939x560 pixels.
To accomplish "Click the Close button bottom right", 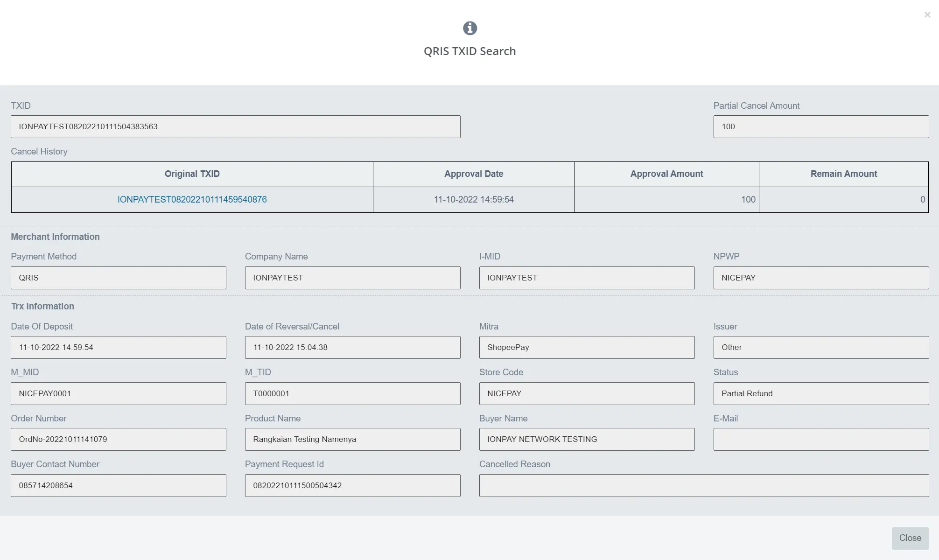I will 911,537.
